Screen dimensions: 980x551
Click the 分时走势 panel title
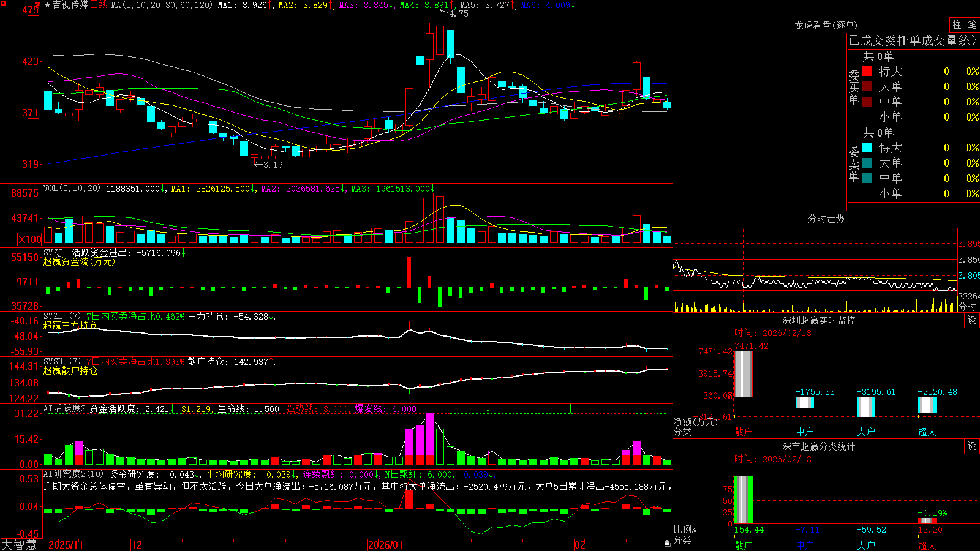826,219
